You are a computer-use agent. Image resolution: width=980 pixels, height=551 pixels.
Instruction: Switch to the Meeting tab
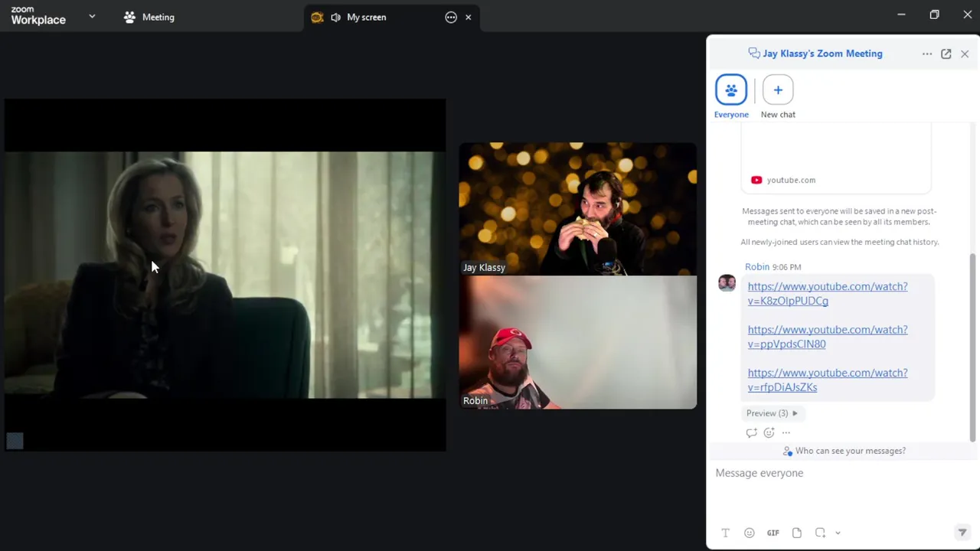coord(149,17)
